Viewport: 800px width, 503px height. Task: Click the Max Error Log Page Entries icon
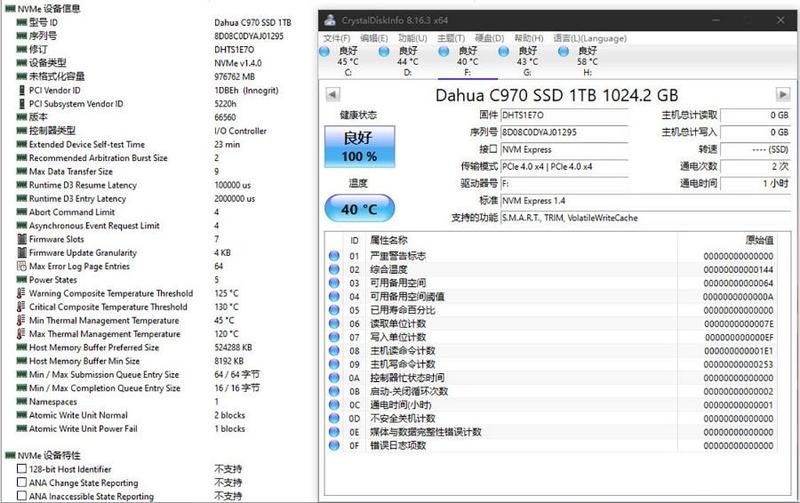click(x=21, y=266)
